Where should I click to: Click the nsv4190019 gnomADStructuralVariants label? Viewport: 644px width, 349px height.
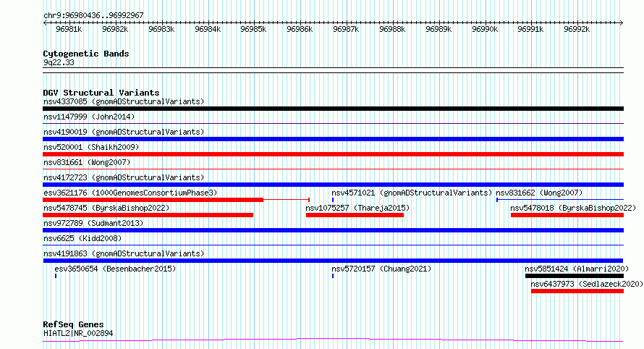(124, 132)
